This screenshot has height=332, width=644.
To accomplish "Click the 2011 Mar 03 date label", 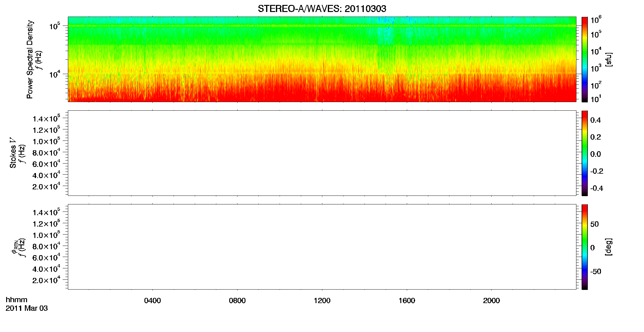I will click(27, 308).
